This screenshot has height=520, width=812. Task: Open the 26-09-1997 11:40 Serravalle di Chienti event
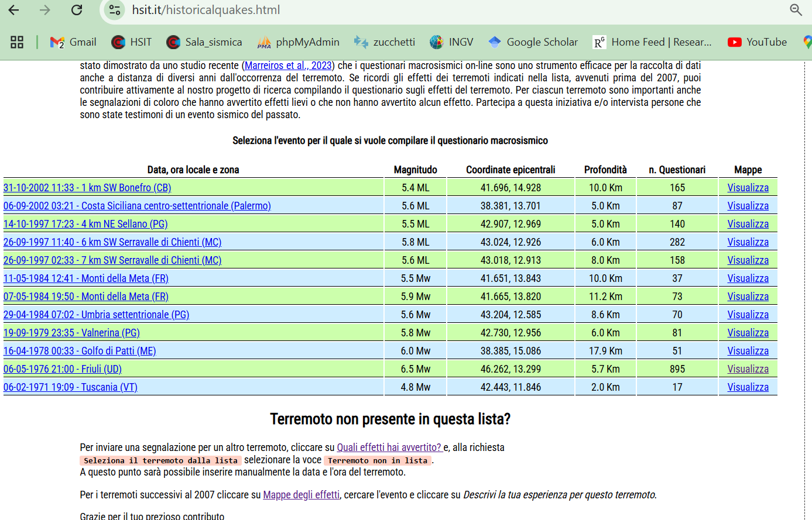[112, 242]
